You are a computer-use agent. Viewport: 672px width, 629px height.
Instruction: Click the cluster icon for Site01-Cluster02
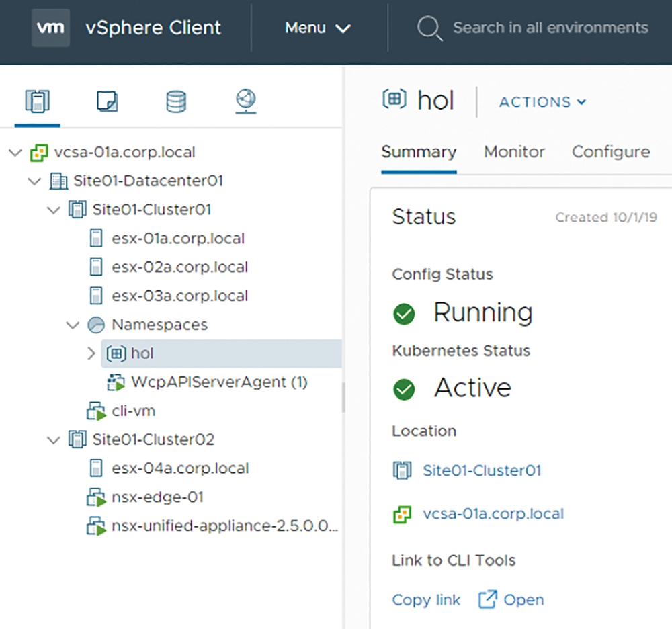pos(77,439)
